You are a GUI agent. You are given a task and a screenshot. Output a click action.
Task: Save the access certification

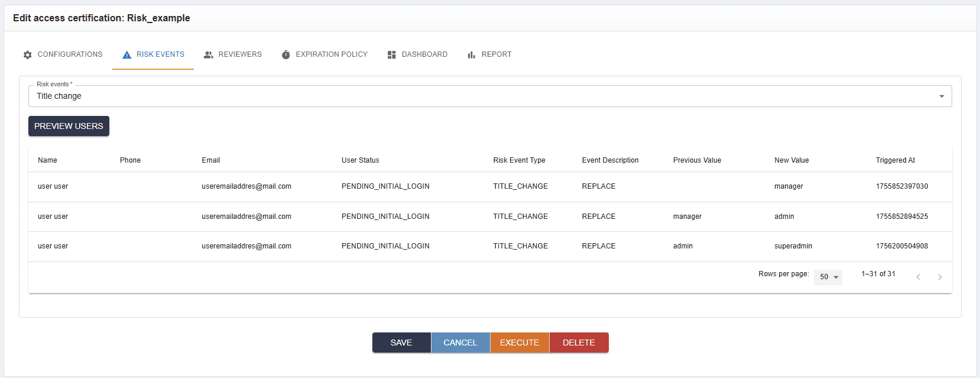[x=401, y=343]
